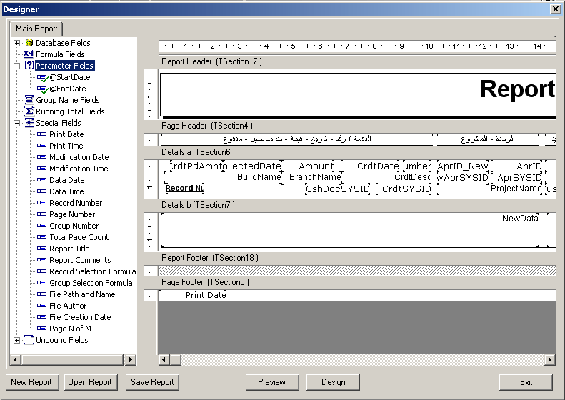Select Page Number special field
565x400 pixels.
tap(72, 214)
